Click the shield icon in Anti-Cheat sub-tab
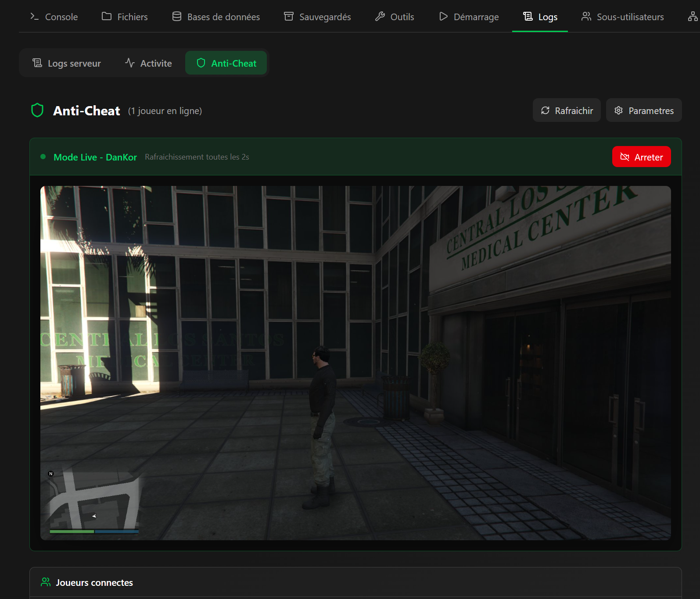Image resolution: width=700 pixels, height=599 pixels. pos(201,63)
